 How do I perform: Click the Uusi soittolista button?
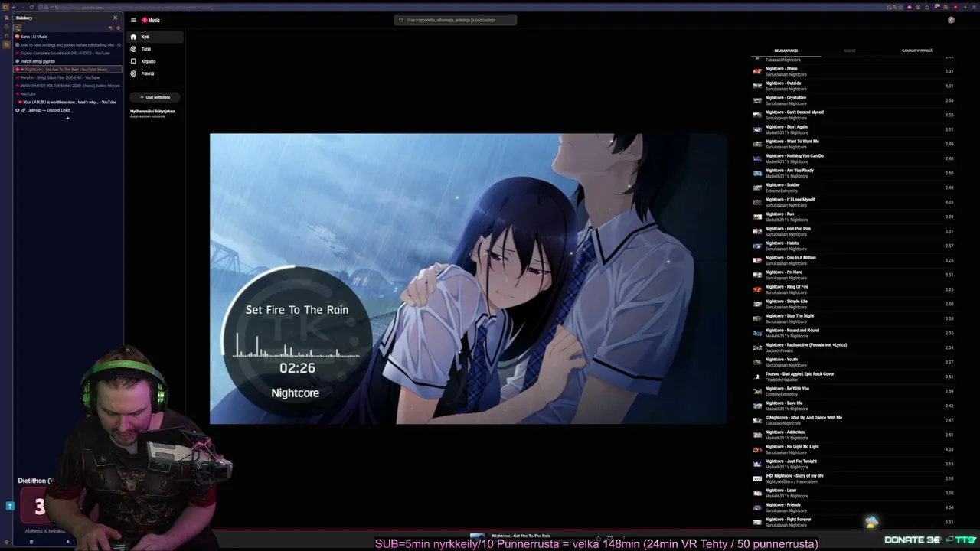pos(155,97)
